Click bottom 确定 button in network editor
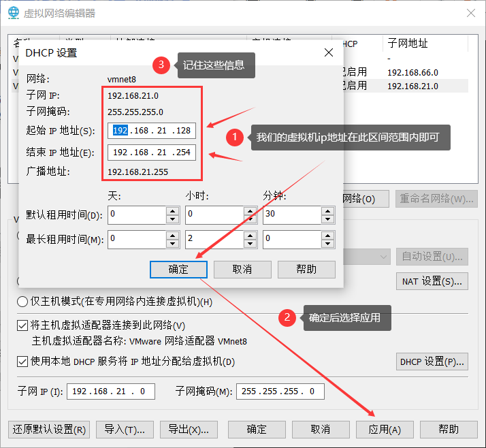 click(x=257, y=430)
